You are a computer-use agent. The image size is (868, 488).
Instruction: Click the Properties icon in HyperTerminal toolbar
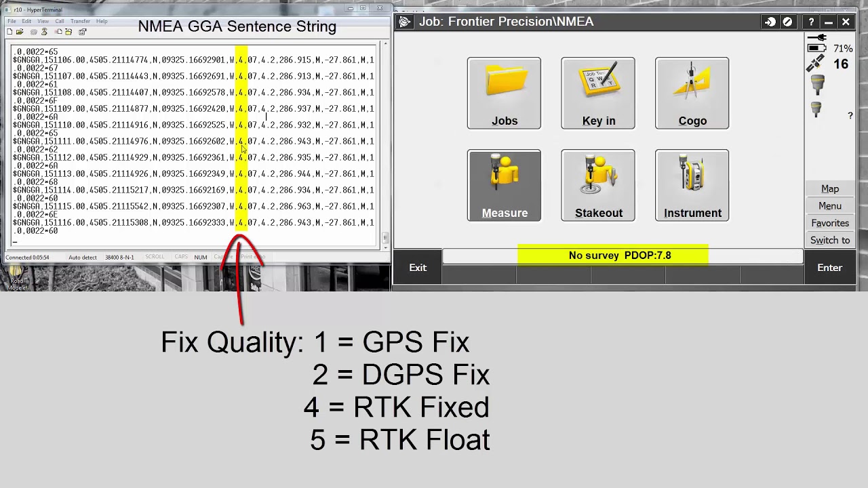point(82,32)
